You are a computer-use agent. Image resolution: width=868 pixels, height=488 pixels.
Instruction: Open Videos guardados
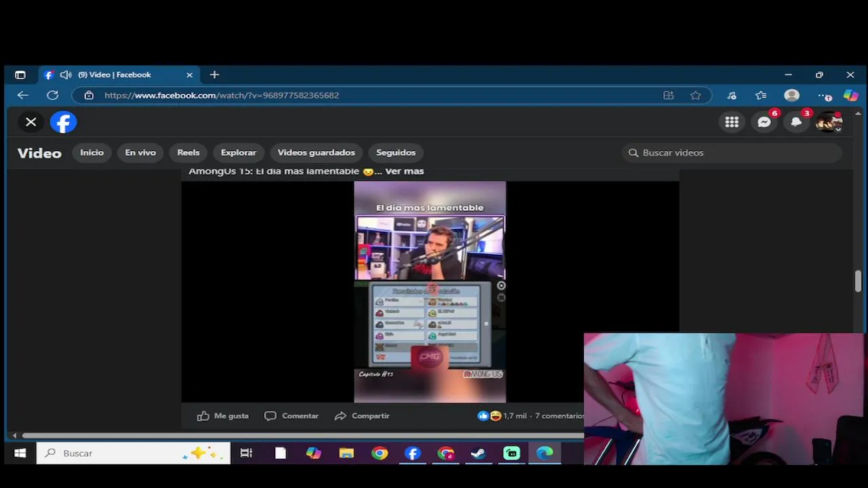click(316, 152)
